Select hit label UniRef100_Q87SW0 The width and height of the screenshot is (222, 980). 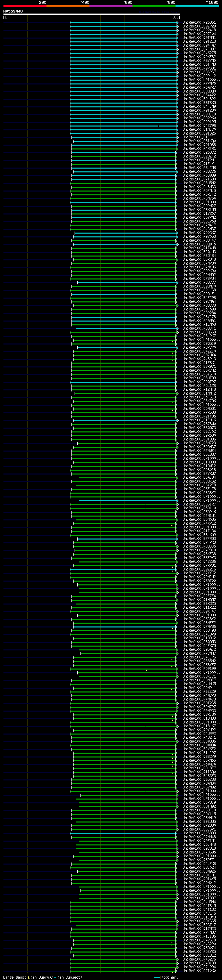[x=199, y=424]
